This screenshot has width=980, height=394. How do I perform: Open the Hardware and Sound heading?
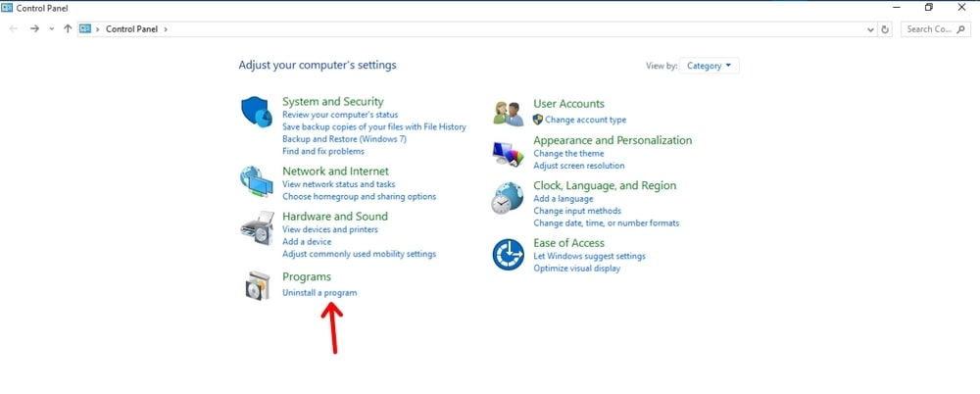coord(335,216)
